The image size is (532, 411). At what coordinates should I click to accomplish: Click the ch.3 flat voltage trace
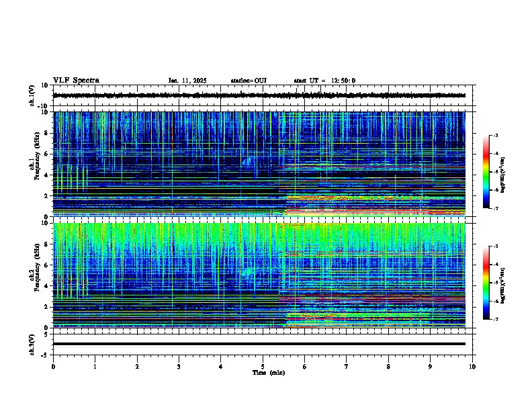coord(259,344)
